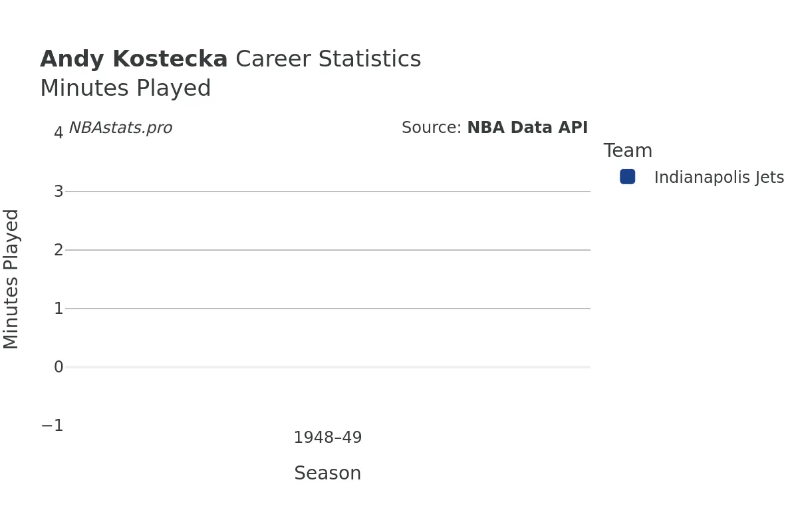798x532 pixels.
Task: Click the vertical Minutes Played y-axis title
Action: (11, 279)
